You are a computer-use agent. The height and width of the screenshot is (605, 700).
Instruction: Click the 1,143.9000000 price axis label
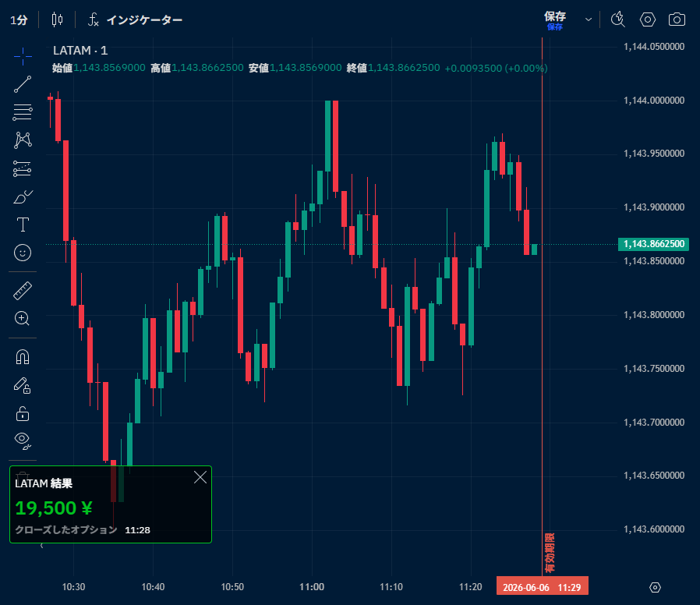pos(654,207)
